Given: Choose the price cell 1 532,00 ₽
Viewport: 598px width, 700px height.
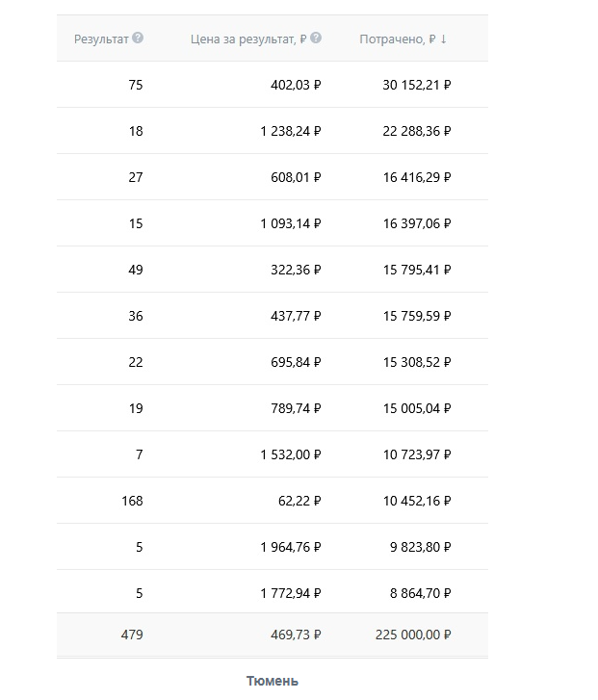Looking at the screenshot, I should tap(291, 454).
